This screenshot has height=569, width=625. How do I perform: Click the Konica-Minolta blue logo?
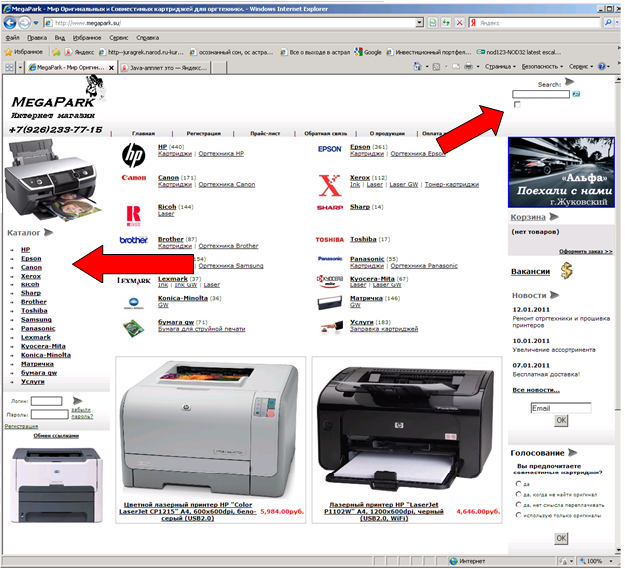pos(134,302)
